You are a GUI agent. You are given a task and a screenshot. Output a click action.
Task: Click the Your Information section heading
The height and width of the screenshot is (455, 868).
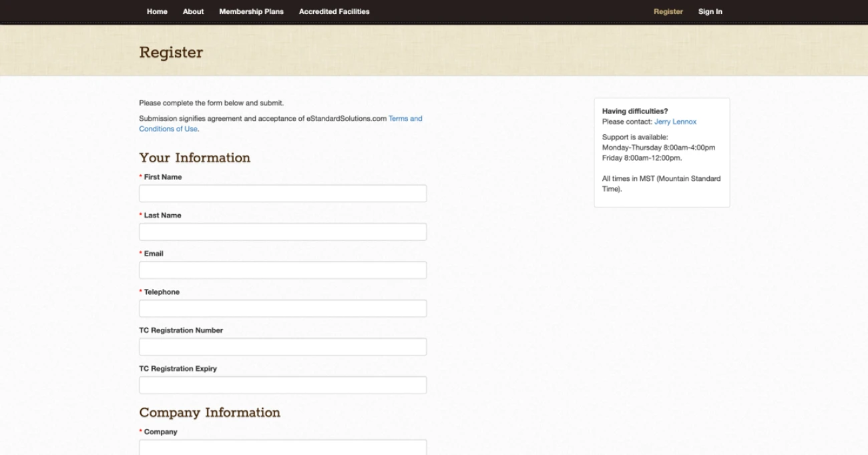coord(194,158)
